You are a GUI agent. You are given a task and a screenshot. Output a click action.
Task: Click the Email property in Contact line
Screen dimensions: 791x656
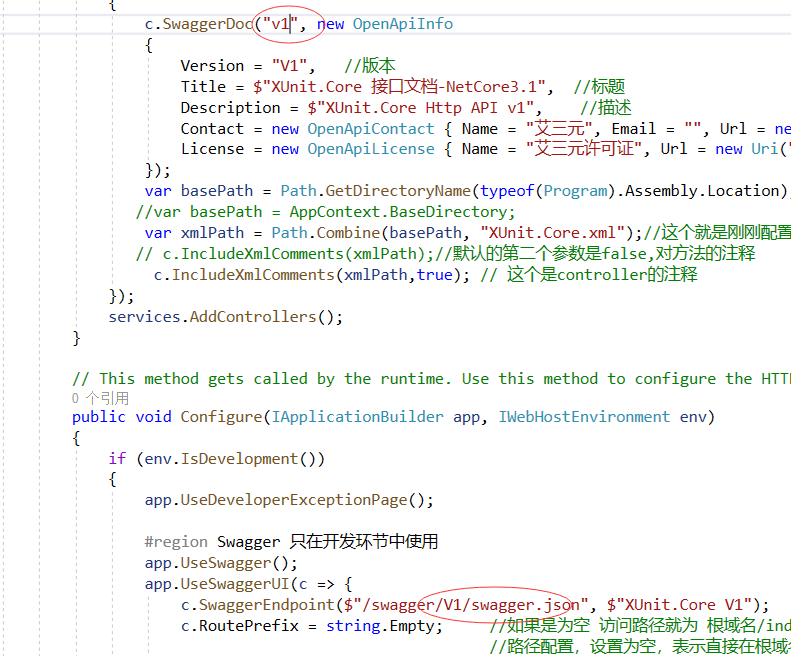pos(634,129)
